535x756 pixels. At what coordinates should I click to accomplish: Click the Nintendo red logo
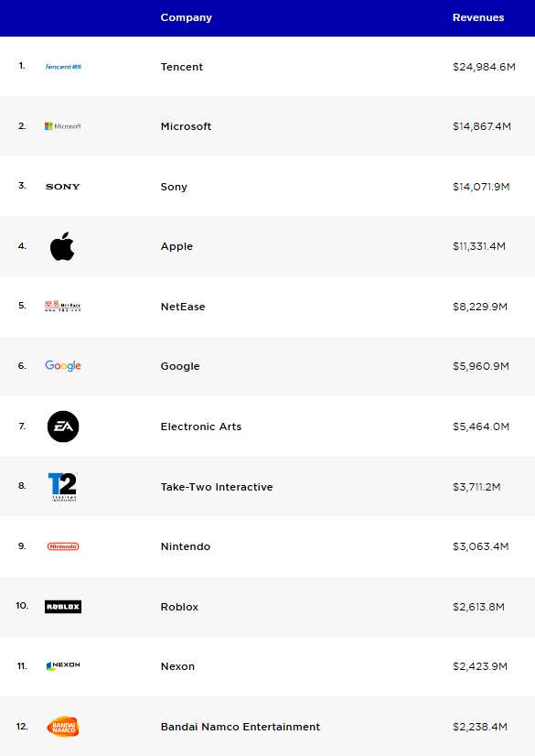pos(63,546)
